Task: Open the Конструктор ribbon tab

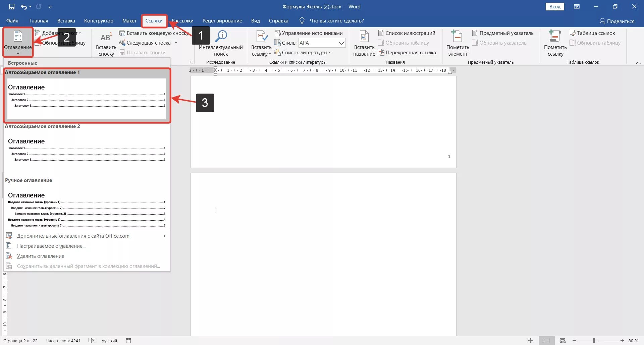Action: click(x=99, y=21)
